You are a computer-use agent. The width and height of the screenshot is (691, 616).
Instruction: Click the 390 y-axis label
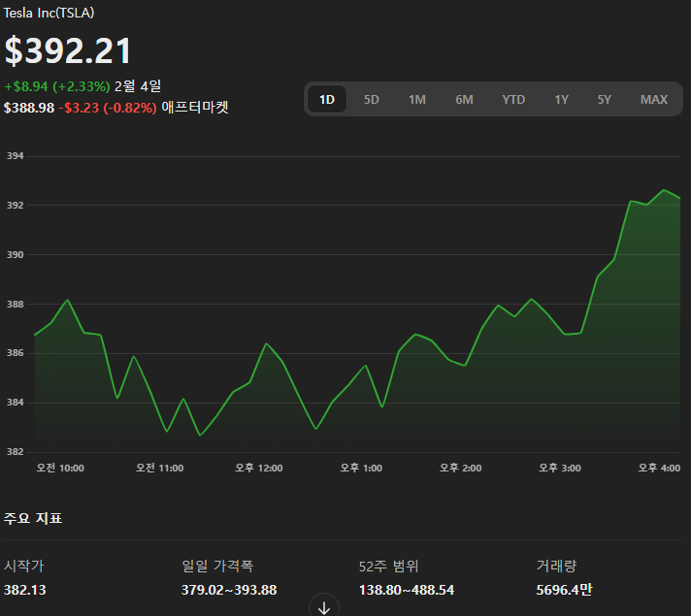click(15, 255)
